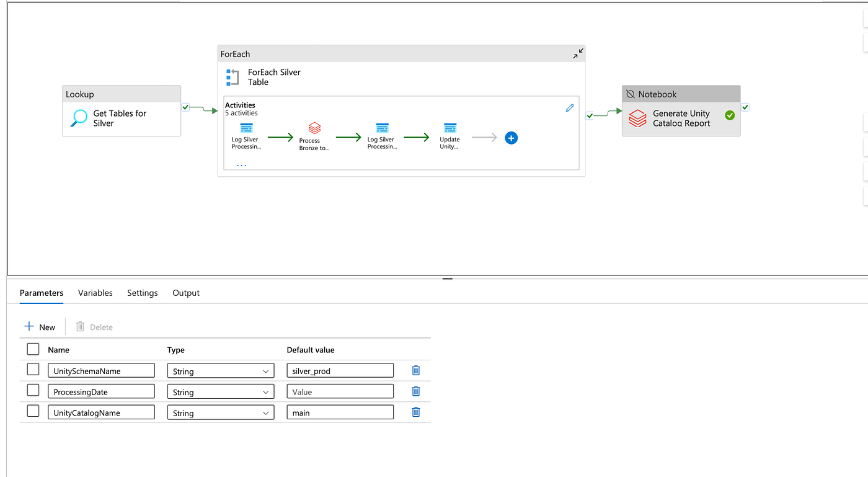Open the Settings tab
Image resolution: width=868 pixels, height=477 pixels.
(x=143, y=293)
